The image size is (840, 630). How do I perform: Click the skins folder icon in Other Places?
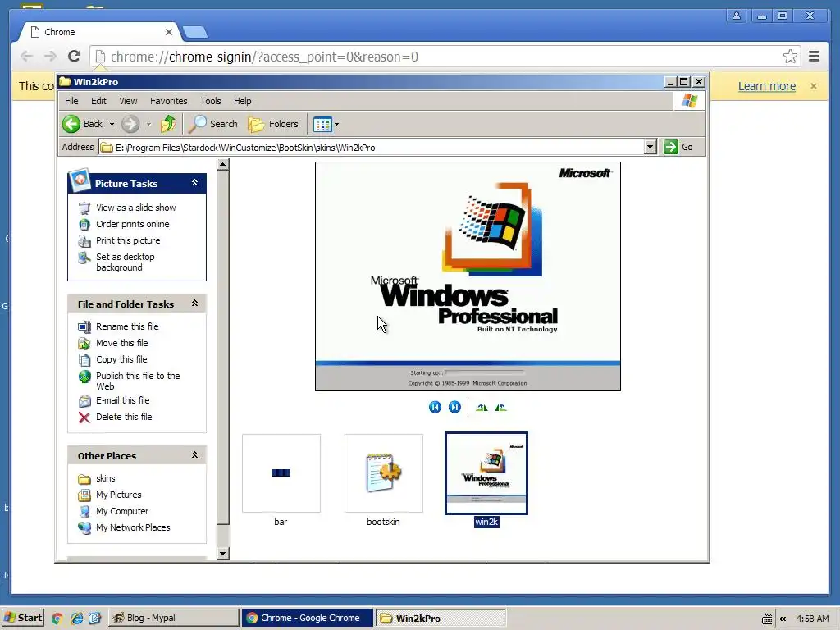(x=84, y=479)
